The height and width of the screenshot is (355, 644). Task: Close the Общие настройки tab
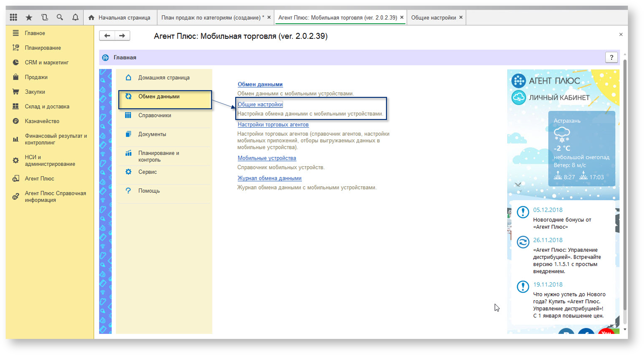pos(461,17)
